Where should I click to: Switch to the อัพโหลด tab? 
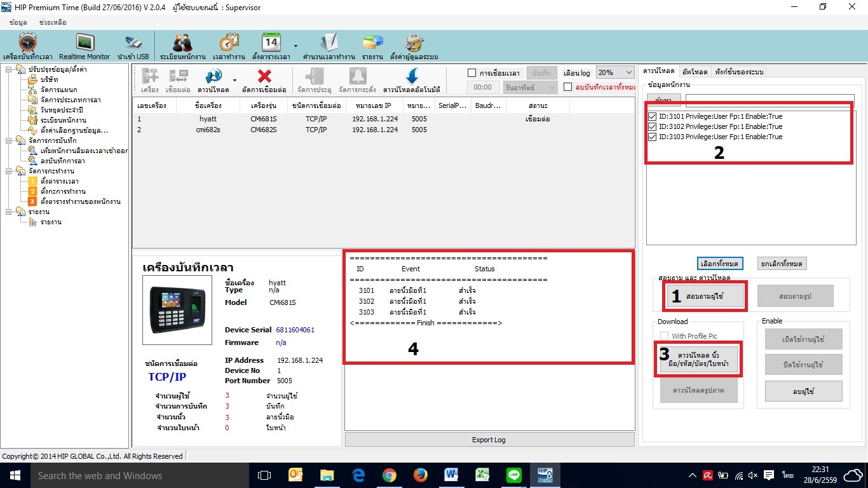(695, 71)
